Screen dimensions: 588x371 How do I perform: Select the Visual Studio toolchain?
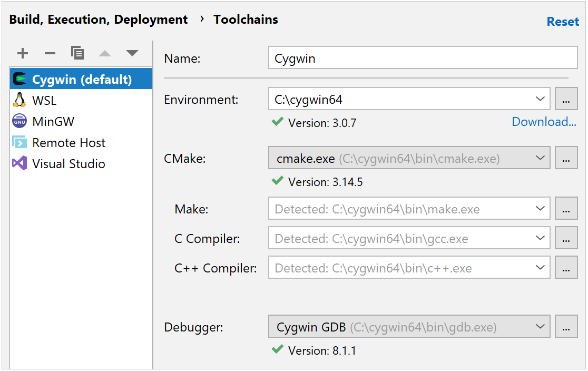tap(68, 163)
